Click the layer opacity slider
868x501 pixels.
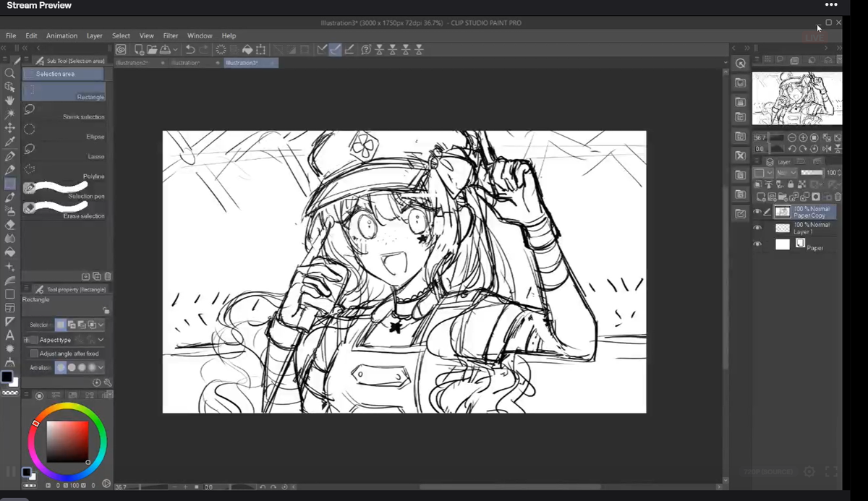coord(812,173)
